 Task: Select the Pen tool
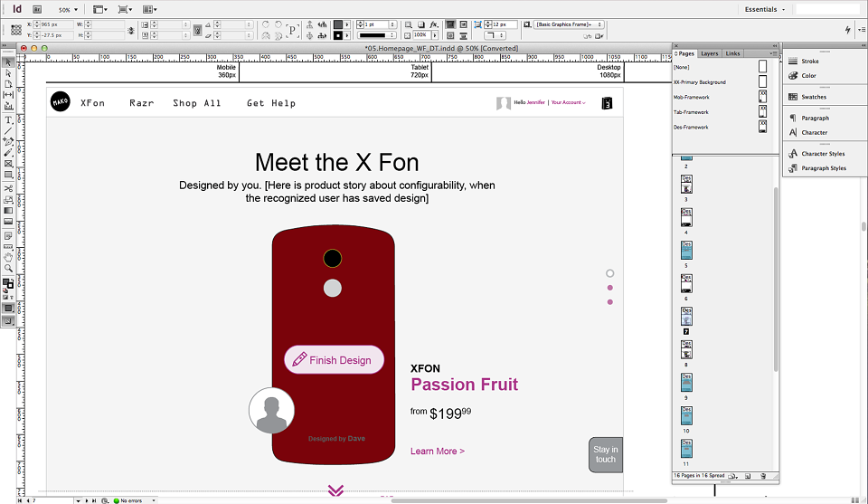[8, 142]
